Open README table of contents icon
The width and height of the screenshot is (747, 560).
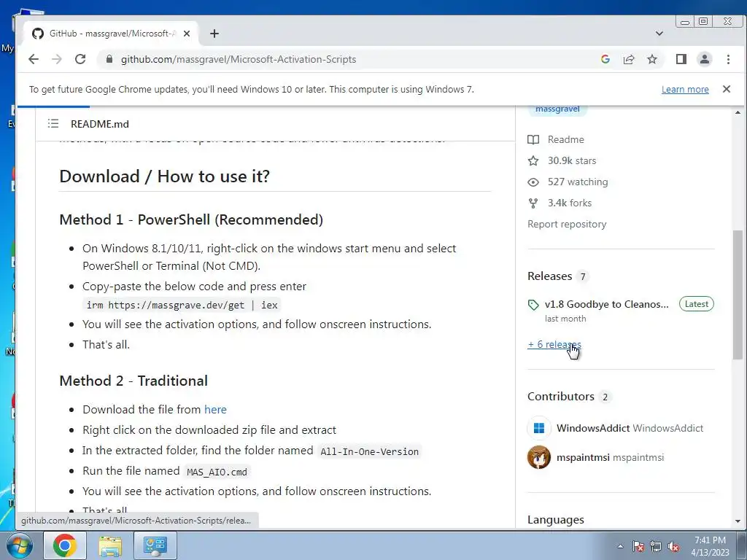tap(53, 124)
